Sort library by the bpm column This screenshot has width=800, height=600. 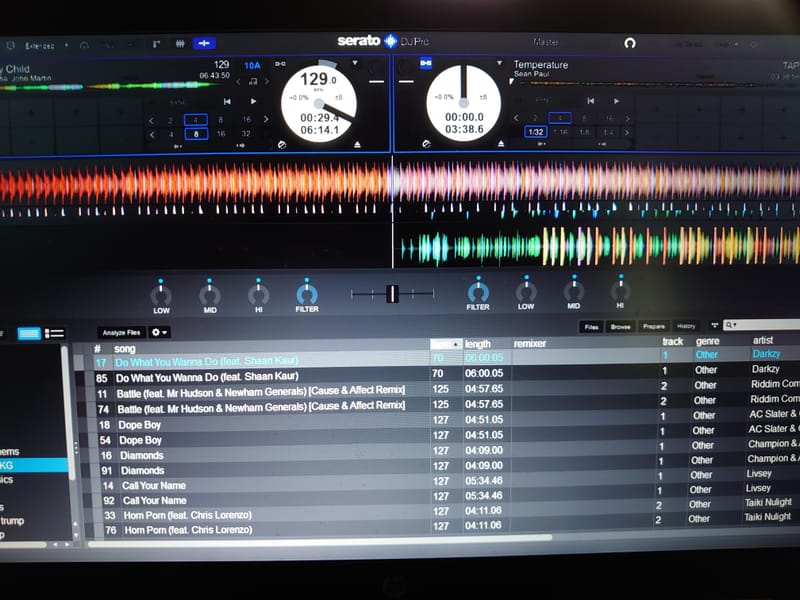442,343
